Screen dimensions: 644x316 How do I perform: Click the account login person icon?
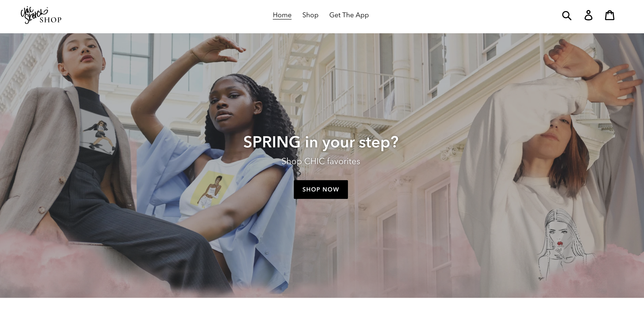[x=588, y=15]
